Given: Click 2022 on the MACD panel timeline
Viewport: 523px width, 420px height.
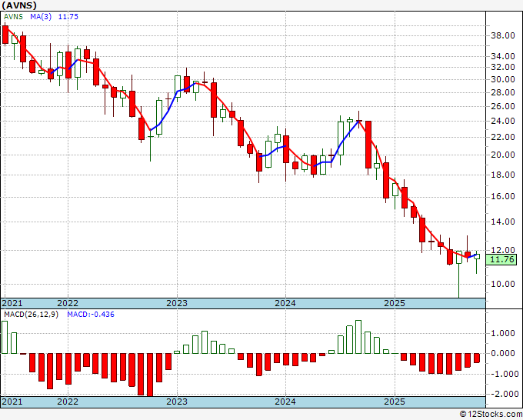Looking at the screenshot, I should tap(68, 402).
